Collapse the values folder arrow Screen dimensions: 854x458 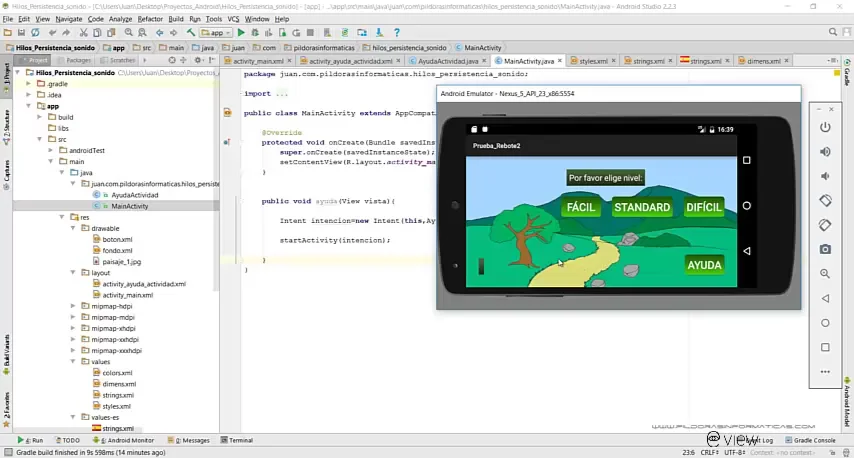click(73, 362)
